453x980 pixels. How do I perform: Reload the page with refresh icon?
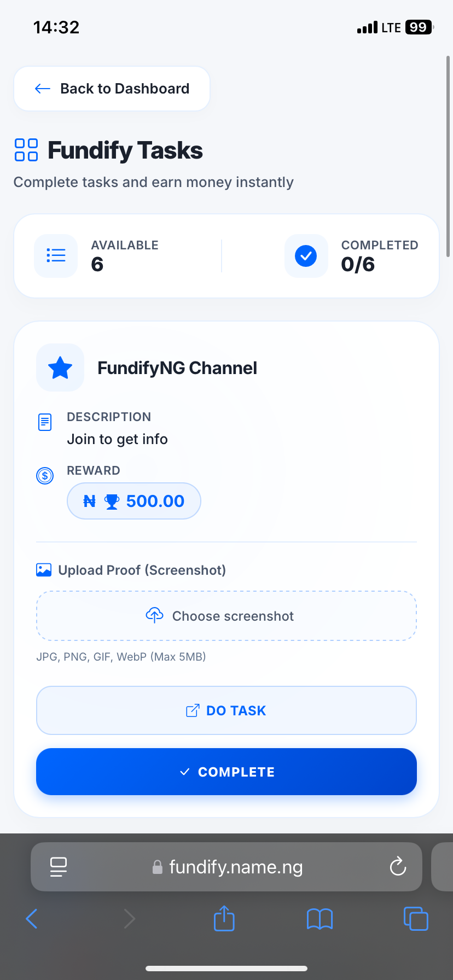tap(398, 867)
